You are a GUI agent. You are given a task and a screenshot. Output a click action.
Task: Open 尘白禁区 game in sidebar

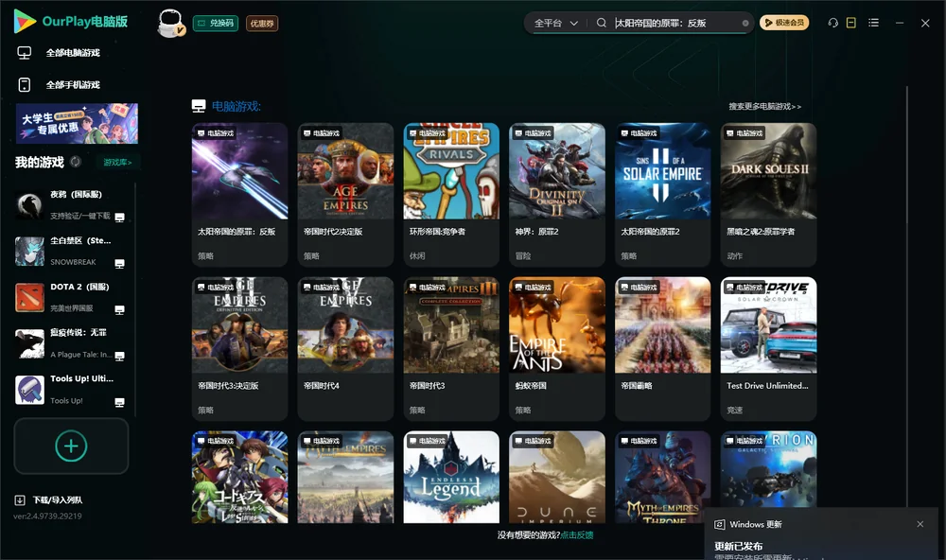71,251
